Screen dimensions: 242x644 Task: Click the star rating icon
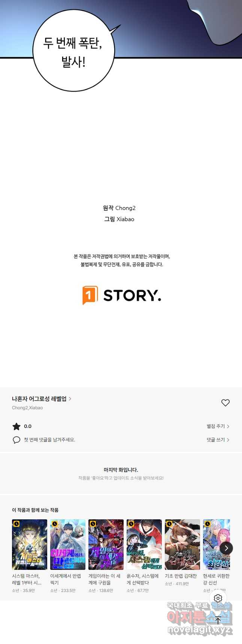click(x=16, y=426)
